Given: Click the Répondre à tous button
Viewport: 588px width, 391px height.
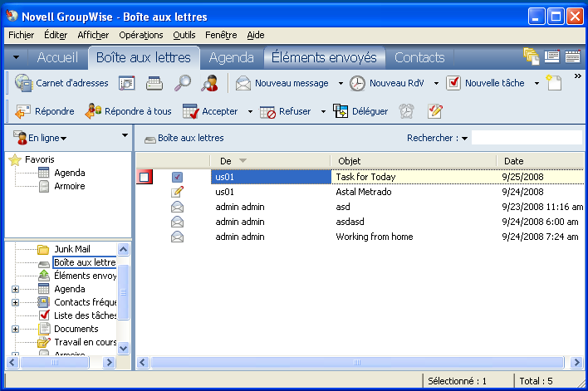Looking at the screenshot, I should point(128,111).
